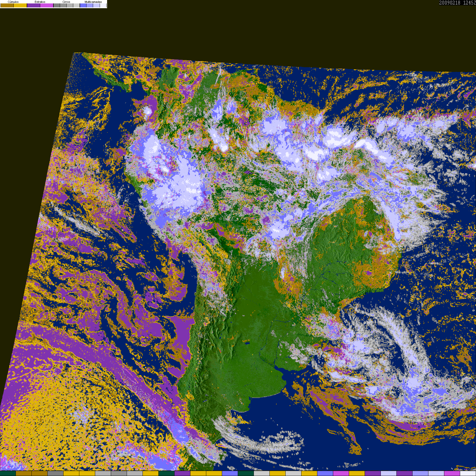This screenshot has width=476, height=476.
Task: Click the white final box in bottom color strip
Action: click(x=468, y=473)
